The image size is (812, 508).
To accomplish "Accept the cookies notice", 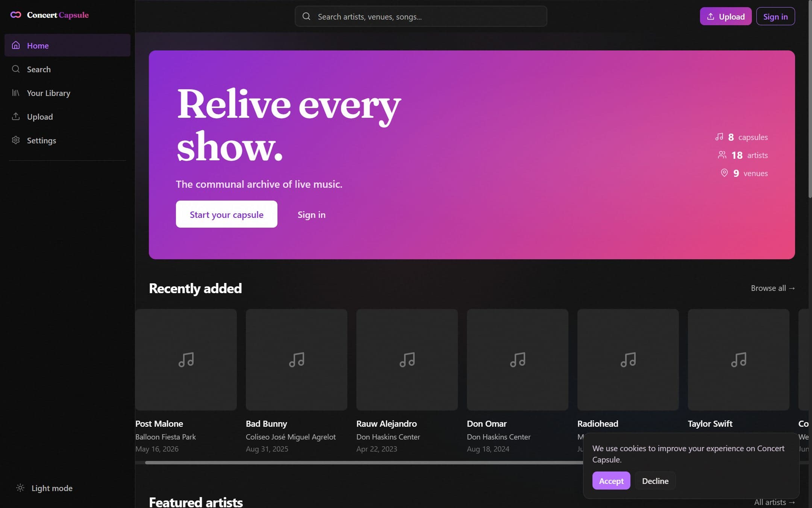I will [611, 481].
